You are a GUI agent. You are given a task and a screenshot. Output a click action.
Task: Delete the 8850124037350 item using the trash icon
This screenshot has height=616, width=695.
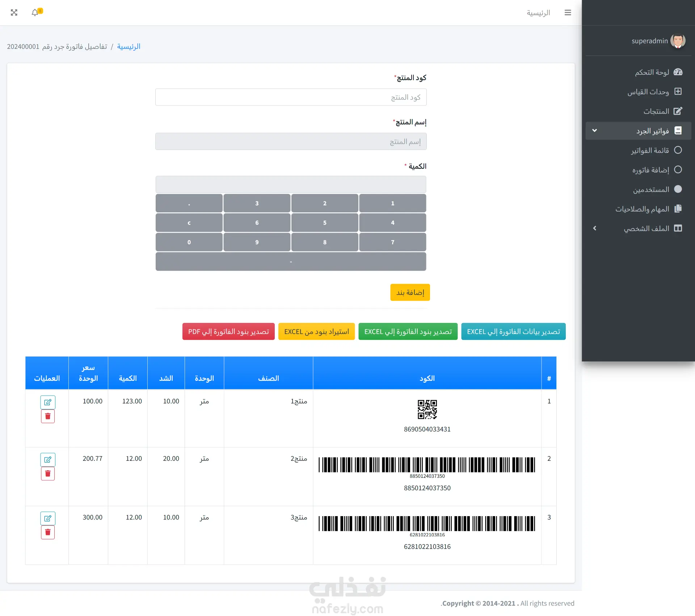coord(48,473)
